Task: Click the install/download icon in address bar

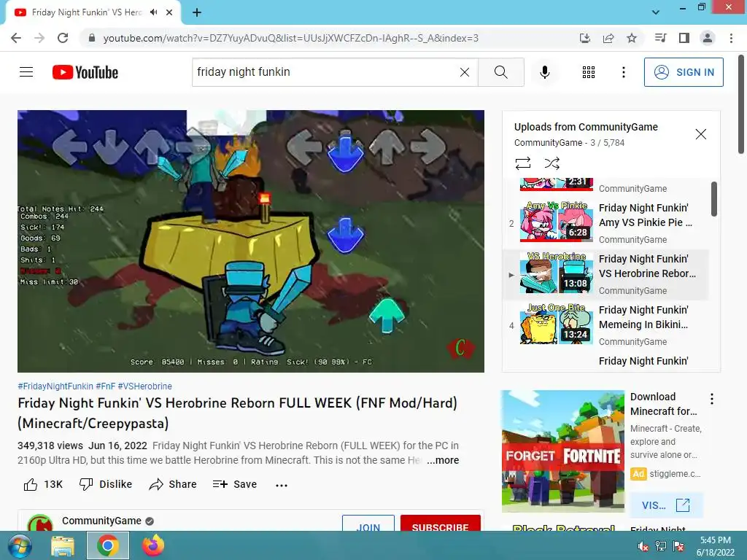Action: pos(585,38)
